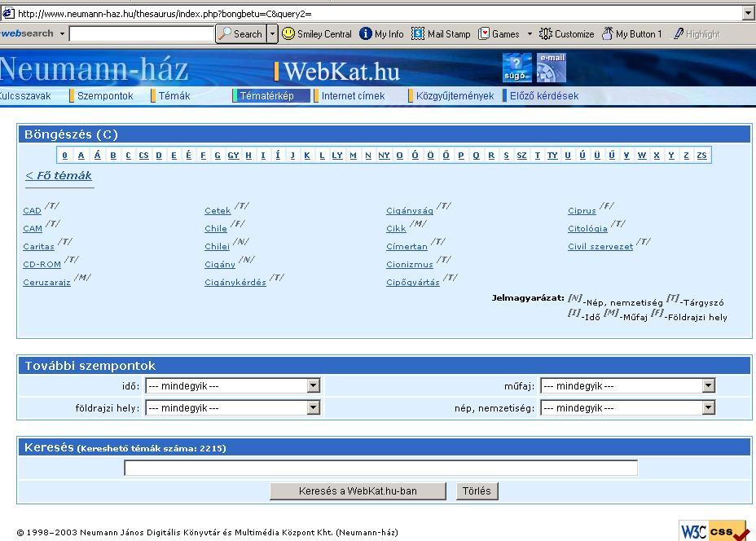The height and width of the screenshot is (541, 756).
Task: Click the CAM topic link
Action: pyautogui.click(x=33, y=229)
